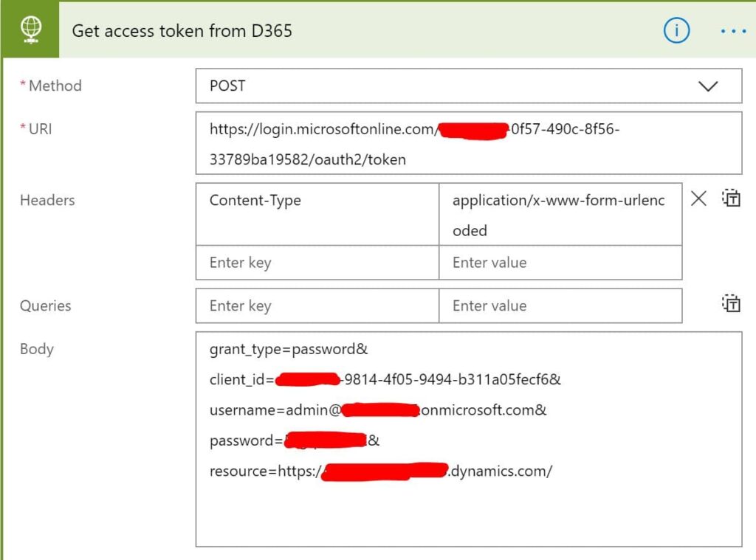Delete the Content-Type header row

pos(698,198)
